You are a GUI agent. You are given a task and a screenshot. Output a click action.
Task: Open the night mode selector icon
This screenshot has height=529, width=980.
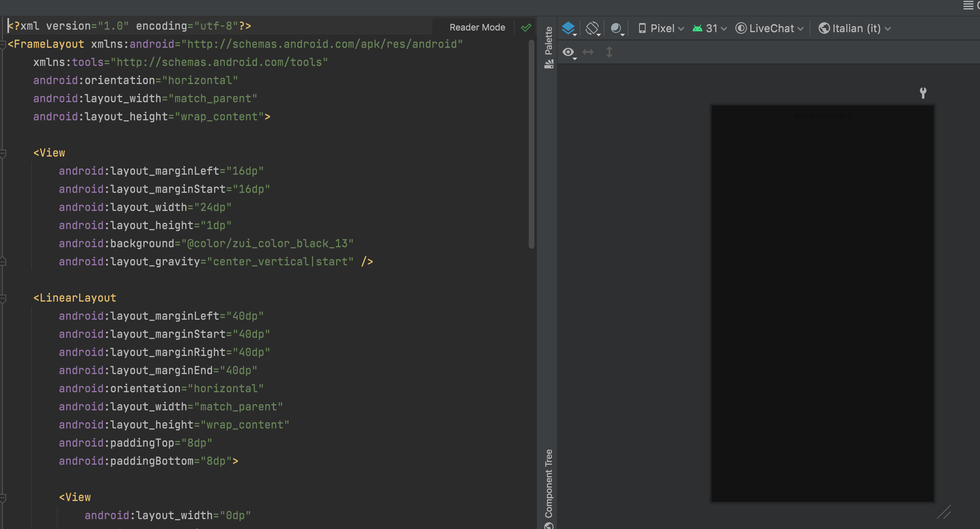pyautogui.click(x=616, y=28)
